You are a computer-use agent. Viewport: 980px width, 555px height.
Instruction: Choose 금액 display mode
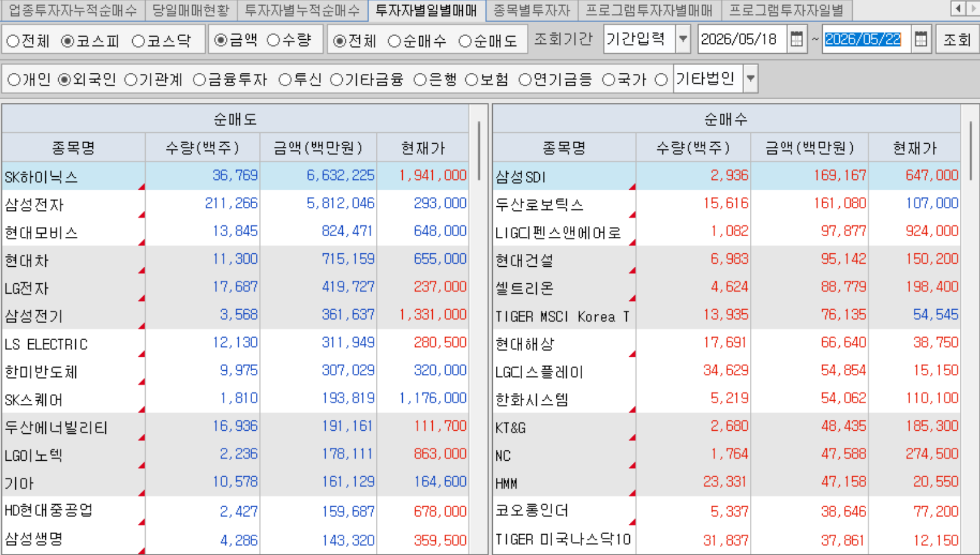click(221, 40)
